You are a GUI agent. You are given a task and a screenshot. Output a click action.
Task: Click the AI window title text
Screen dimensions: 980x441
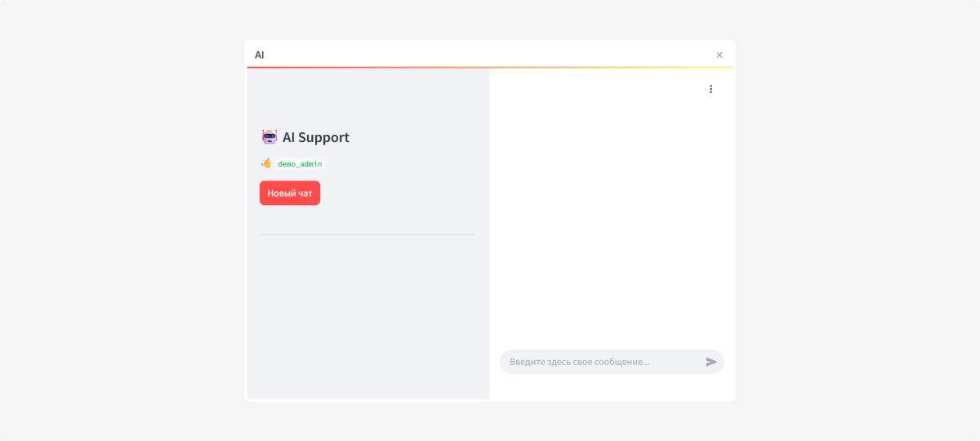[260, 55]
